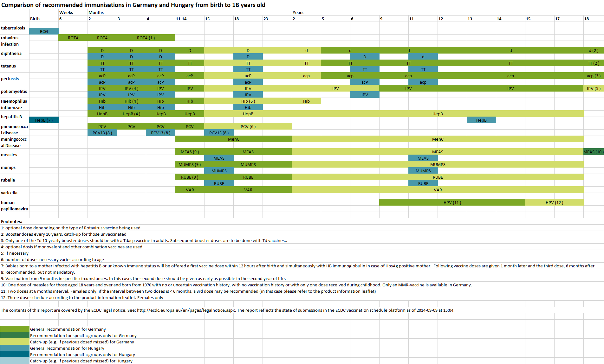This screenshot has height=364, width=604.
Task: Select the 'RUBE (9)' cell
Action: [190, 177]
